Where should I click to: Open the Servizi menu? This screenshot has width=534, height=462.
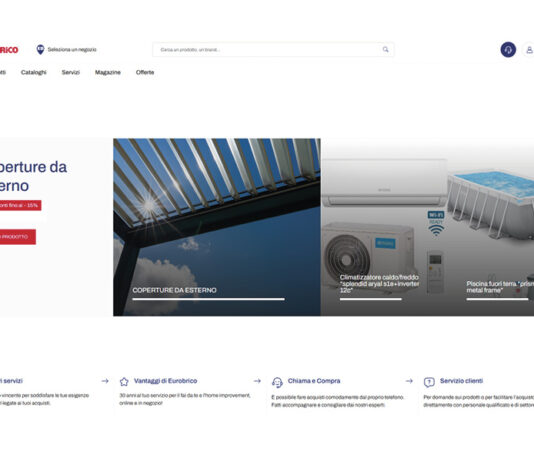[70, 72]
